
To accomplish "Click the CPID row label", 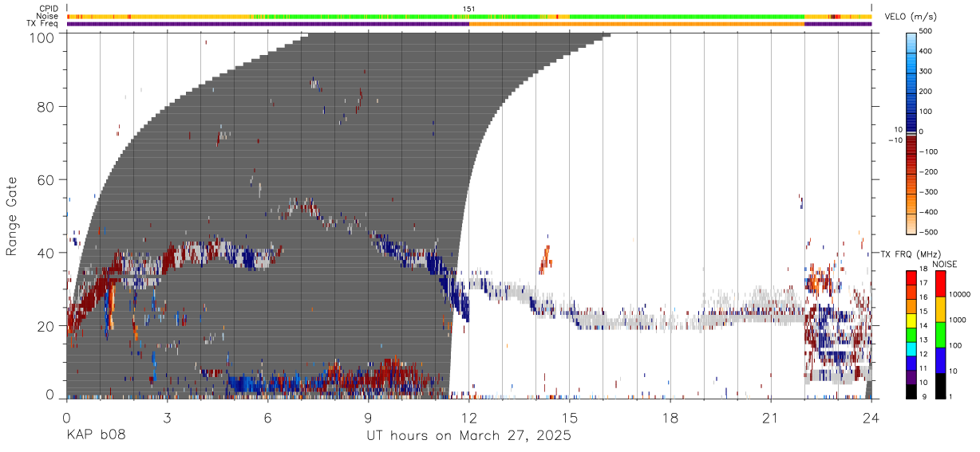I will point(48,9).
